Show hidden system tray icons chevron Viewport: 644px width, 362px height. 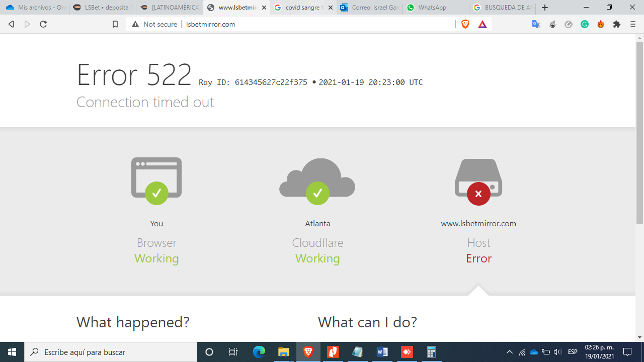tap(510, 352)
